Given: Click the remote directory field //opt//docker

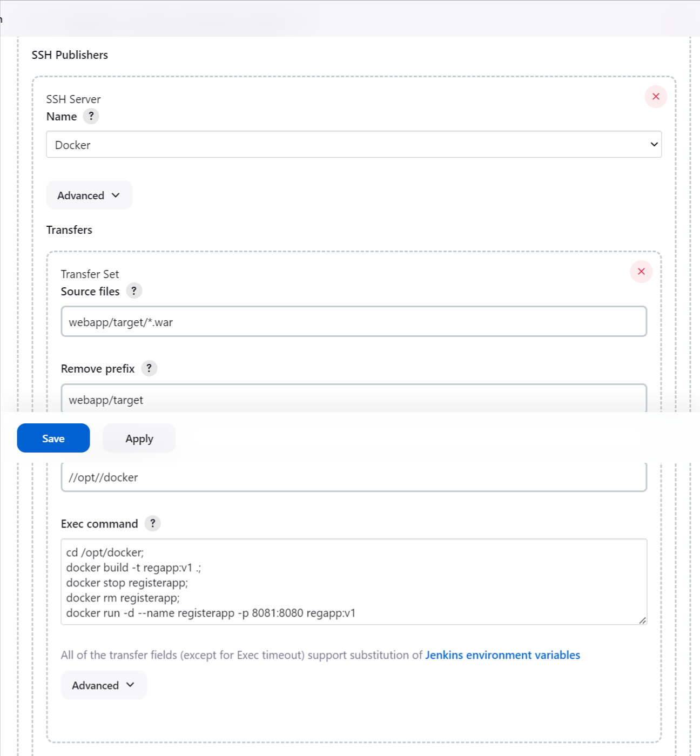Looking at the screenshot, I should (354, 477).
